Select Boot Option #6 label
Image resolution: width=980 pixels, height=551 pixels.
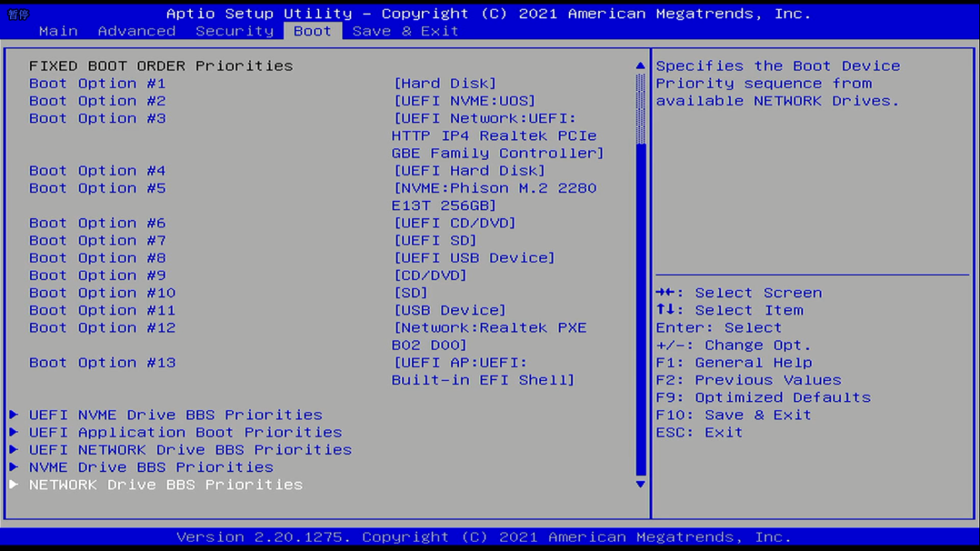[x=97, y=223]
